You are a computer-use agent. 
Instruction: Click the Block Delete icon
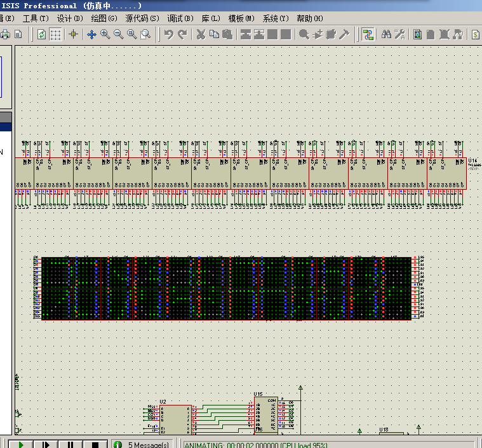286,34
